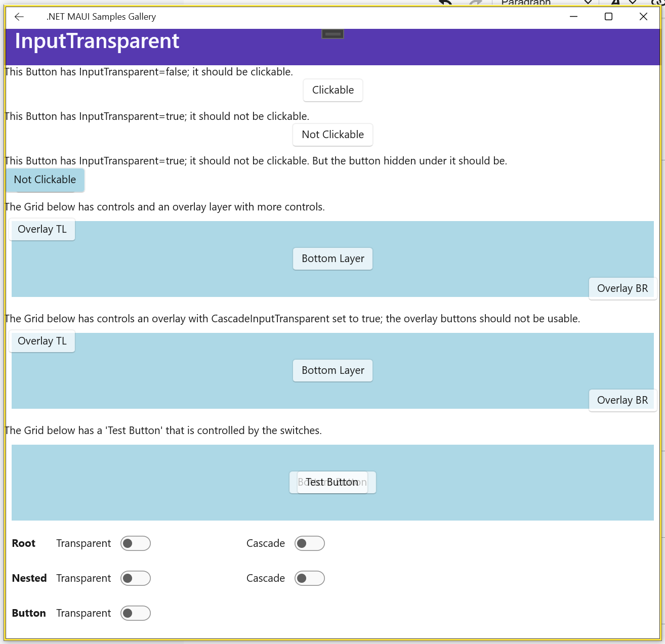This screenshot has width=665, height=644.
Task: Minimize the .NET MAUI Samples Gallery window
Action: coord(573,17)
